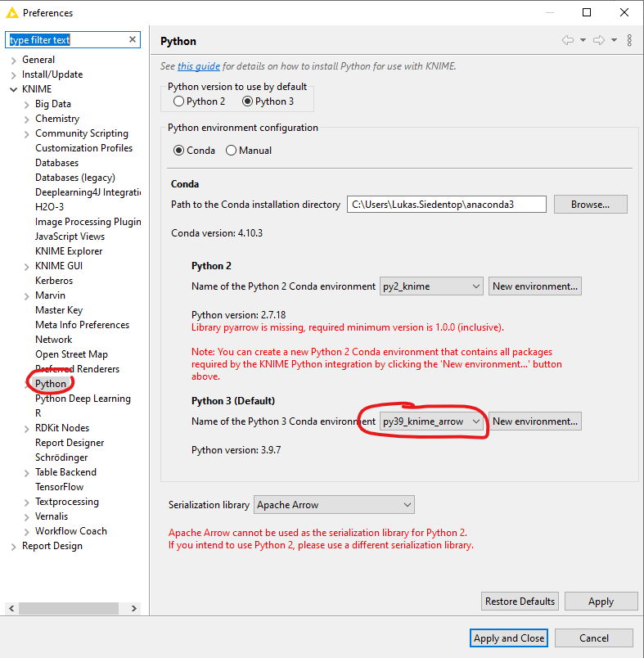Expand the Install/Update tree node
Screen dimensions: 644x658
tap(13, 75)
